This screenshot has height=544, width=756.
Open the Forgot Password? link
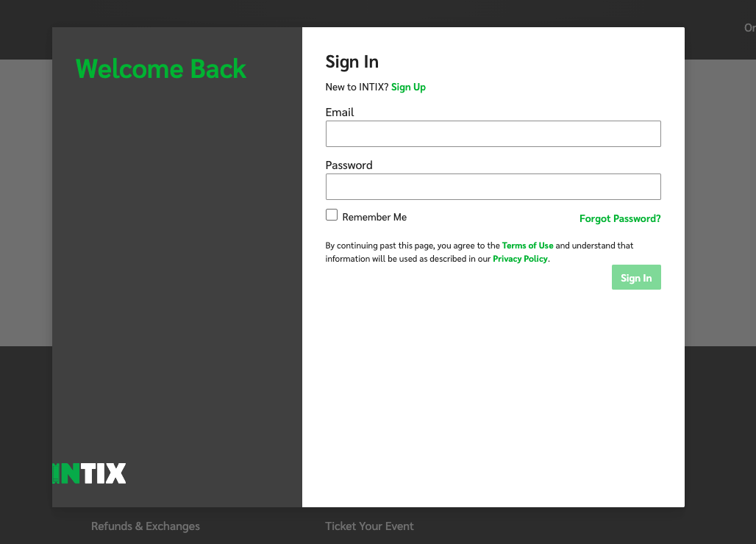tap(619, 219)
